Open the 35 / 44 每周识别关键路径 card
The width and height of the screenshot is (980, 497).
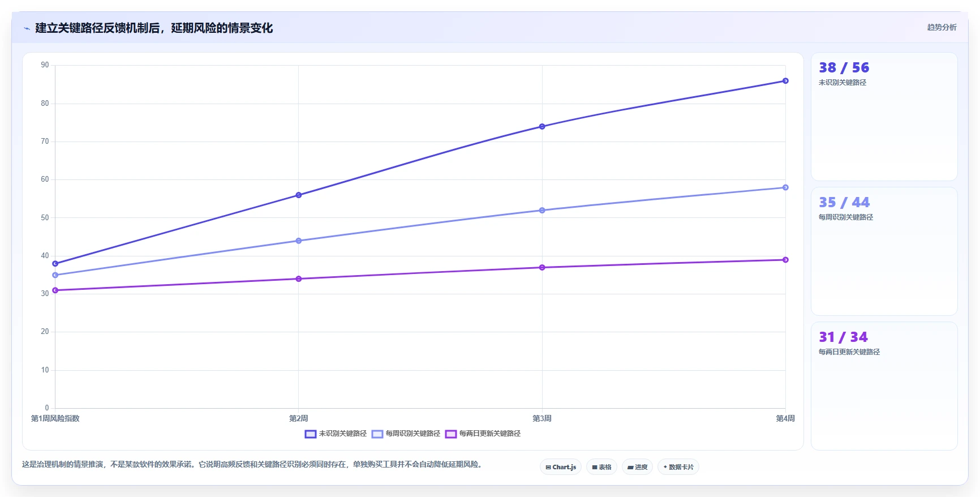[x=884, y=251]
